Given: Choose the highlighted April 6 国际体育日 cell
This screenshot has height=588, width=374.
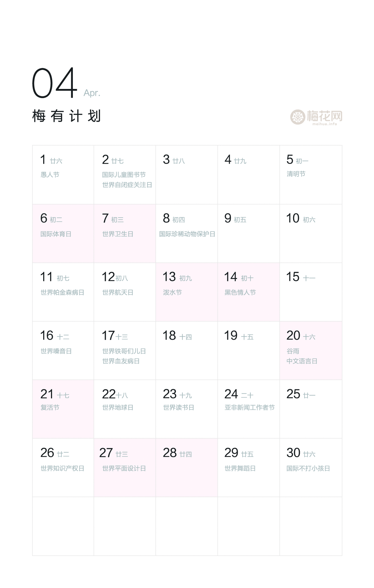Looking at the screenshot, I should (63, 233).
